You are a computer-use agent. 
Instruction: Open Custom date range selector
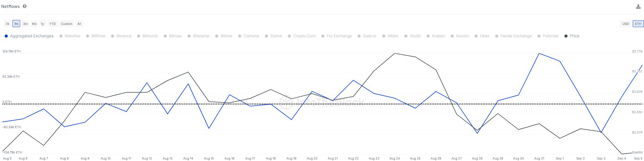tap(66, 24)
